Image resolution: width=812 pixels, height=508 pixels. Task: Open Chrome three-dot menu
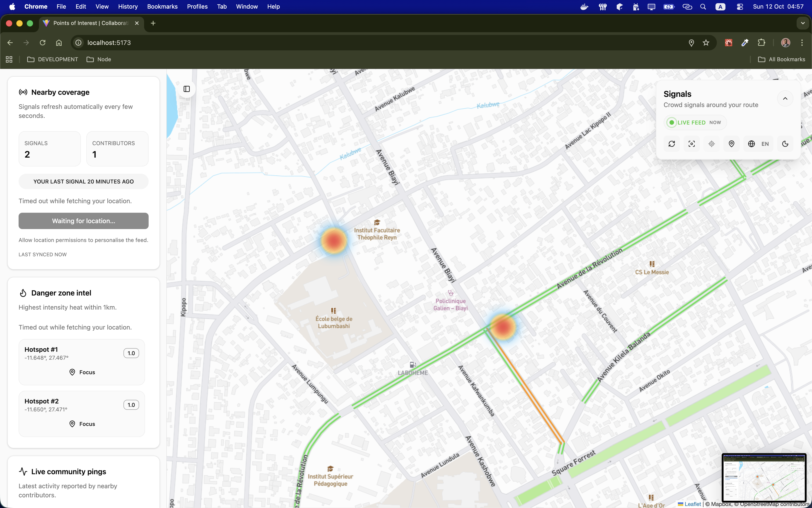pos(802,43)
